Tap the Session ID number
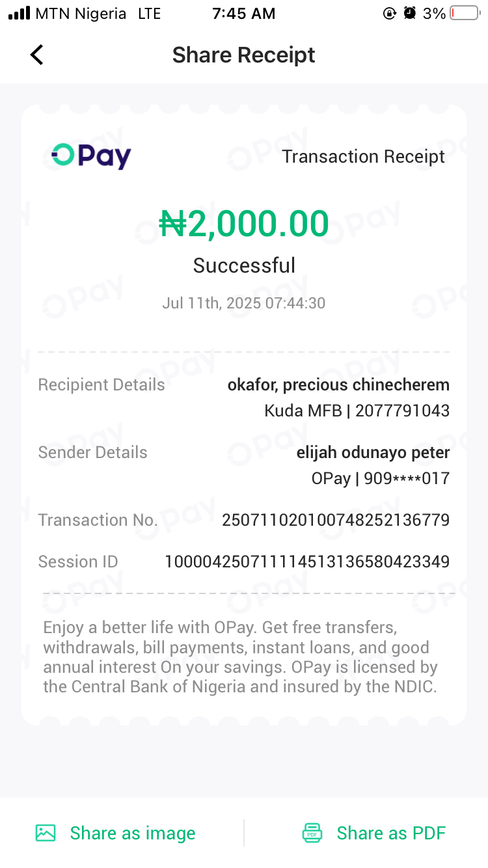The width and height of the screenshot is (488, 868). [x=307, y=562]
